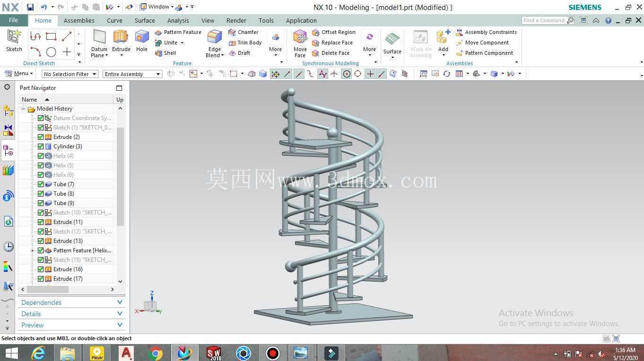The width and height of the screenshot is (644, 361).
Task: Expand the Preview panel
Action: tap(72, 325)
